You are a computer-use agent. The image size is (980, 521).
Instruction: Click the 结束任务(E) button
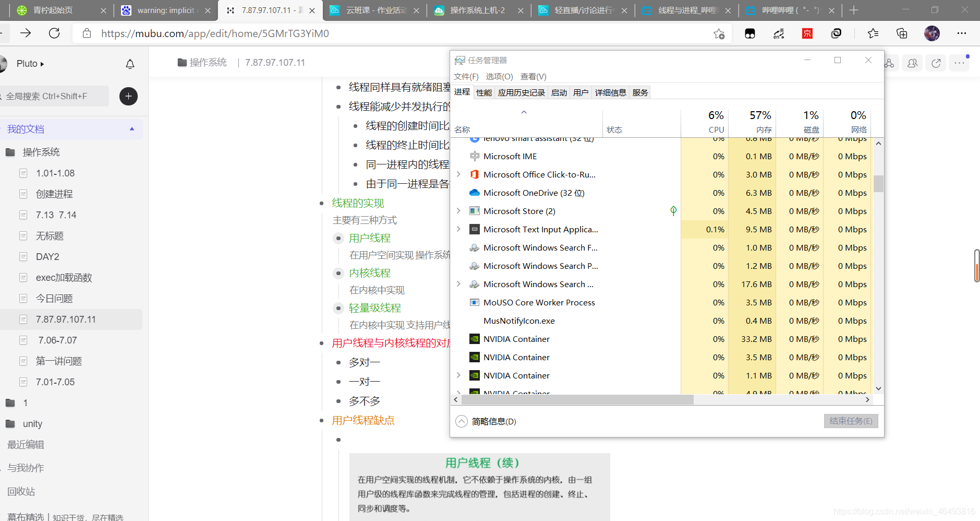[851, 421]
